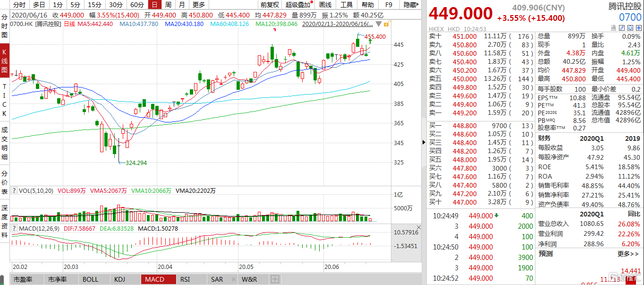Viewport: 644px width, 285px height.
Task: Switch to the 周 weekly period
Action: click(168, 5)
